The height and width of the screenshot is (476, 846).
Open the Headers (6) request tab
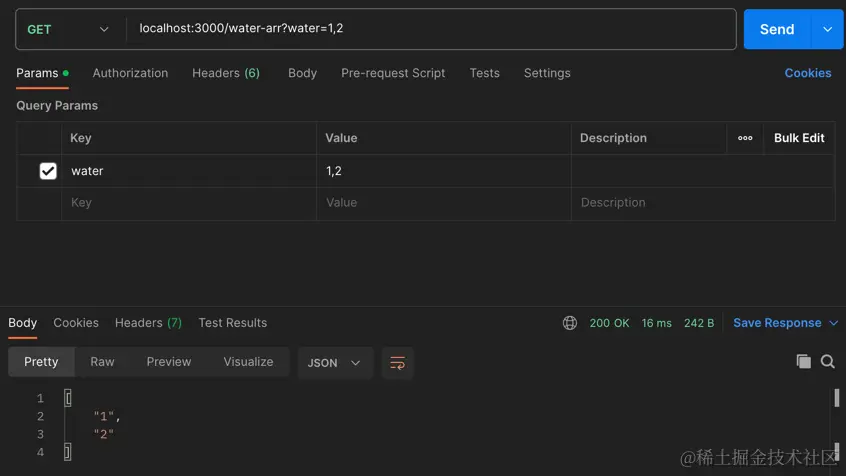[x=226, y=73]
